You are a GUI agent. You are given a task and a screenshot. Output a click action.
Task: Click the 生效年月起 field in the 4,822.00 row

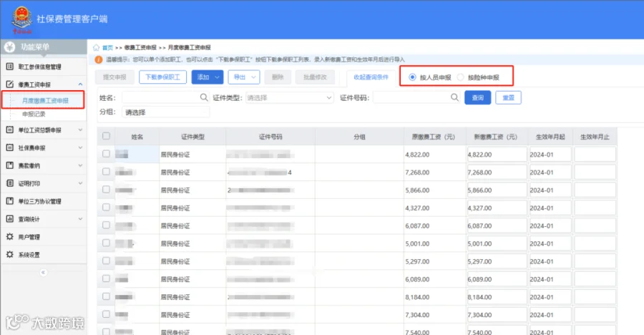(550, 155)
